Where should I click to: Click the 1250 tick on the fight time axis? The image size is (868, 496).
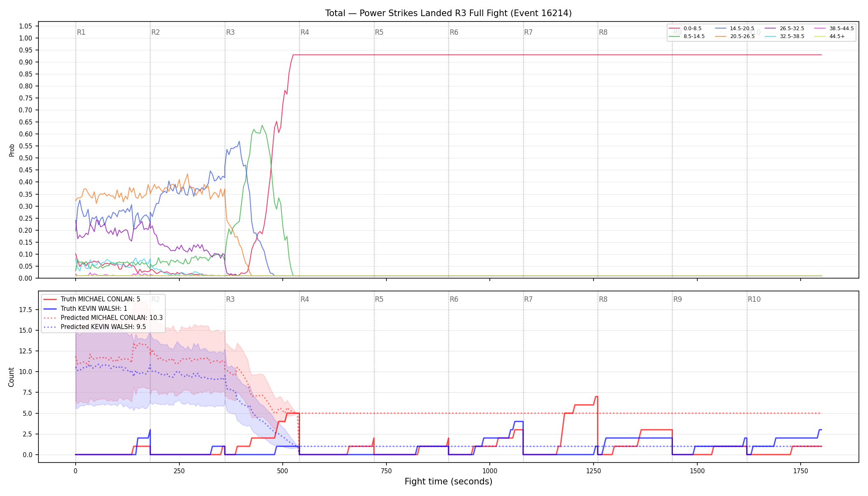point(594,471)
